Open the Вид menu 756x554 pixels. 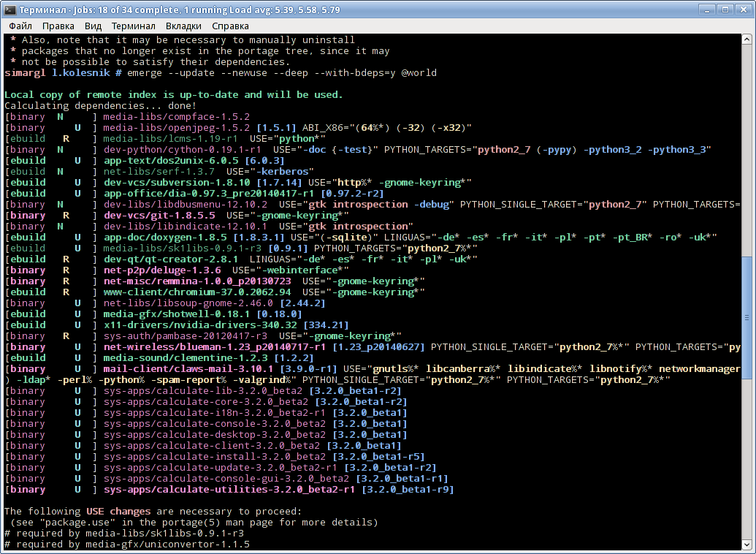click(93, 26)
